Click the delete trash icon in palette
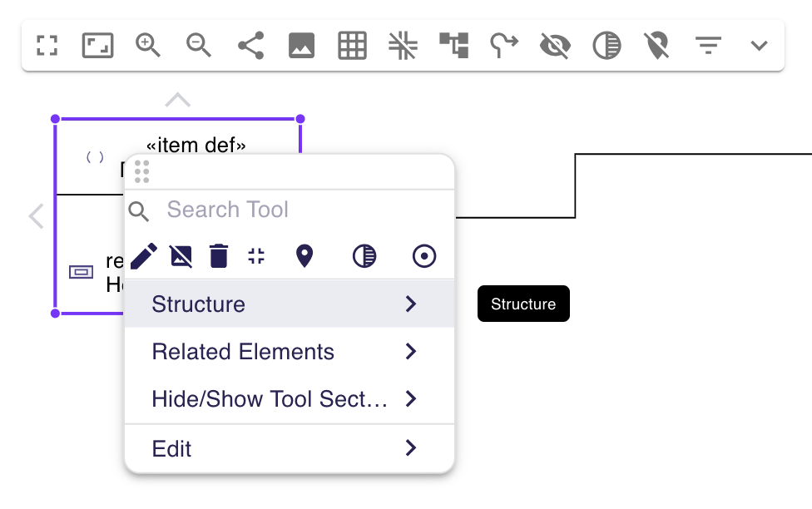Screen dimensions: 812x509 pos(219,256)
